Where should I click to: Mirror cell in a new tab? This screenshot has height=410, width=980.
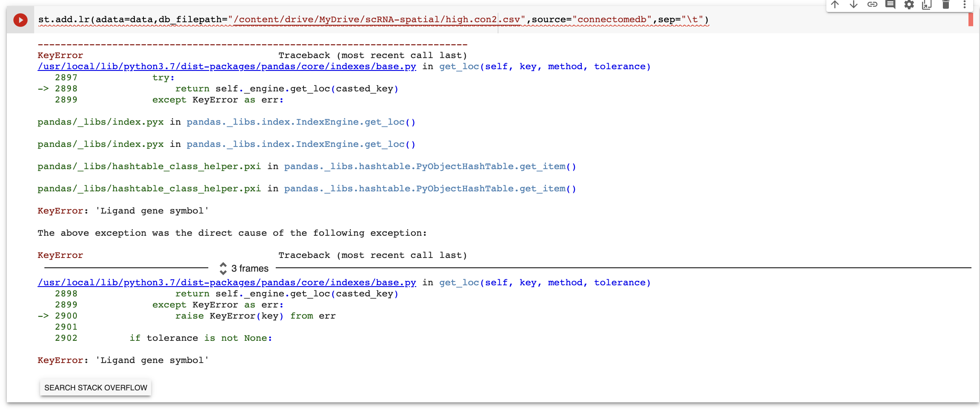coord(927,5)
